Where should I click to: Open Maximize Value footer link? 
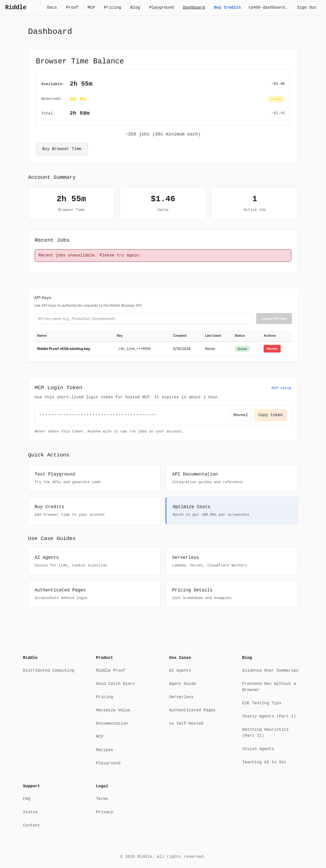pyautogui.click(x=113, y=710)
